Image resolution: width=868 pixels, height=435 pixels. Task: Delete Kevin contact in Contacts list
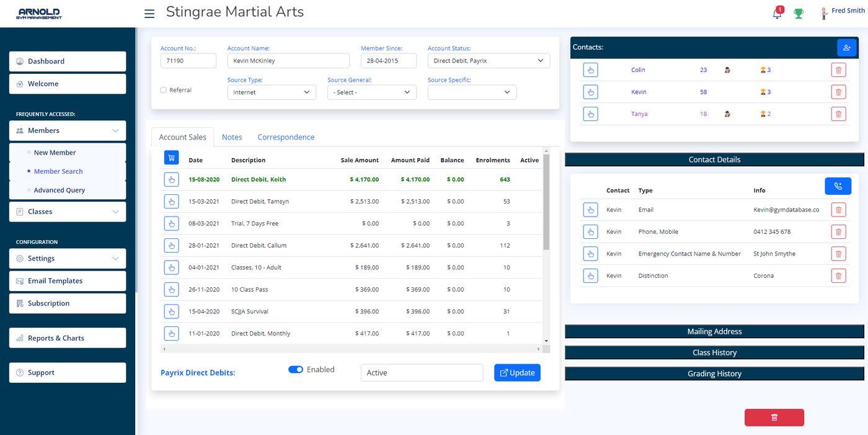click(838, 92)
